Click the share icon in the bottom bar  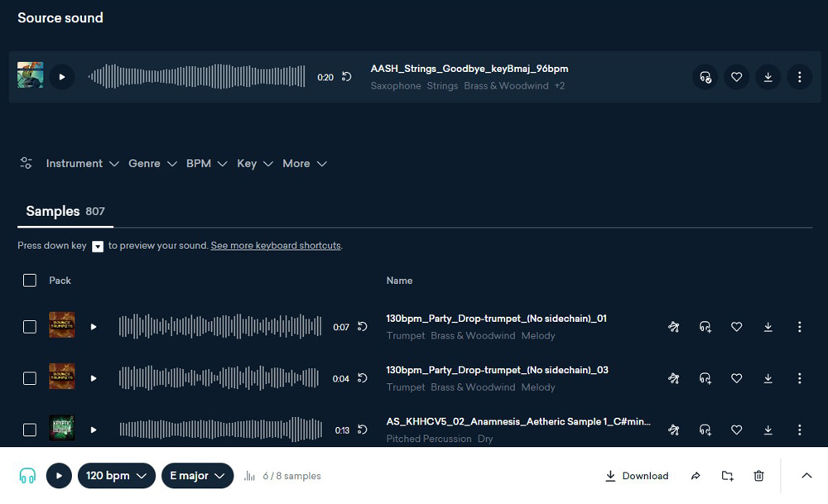(695, 476)
